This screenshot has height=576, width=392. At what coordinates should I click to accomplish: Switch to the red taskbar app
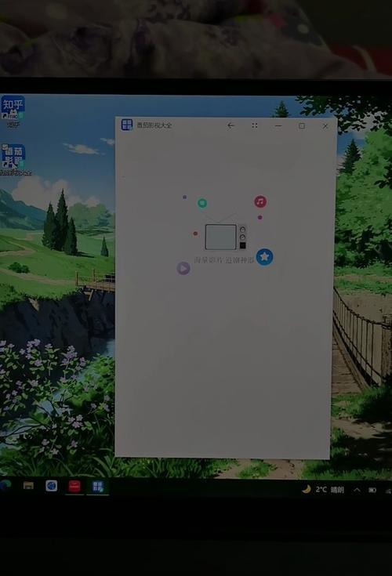coord(74,486)
